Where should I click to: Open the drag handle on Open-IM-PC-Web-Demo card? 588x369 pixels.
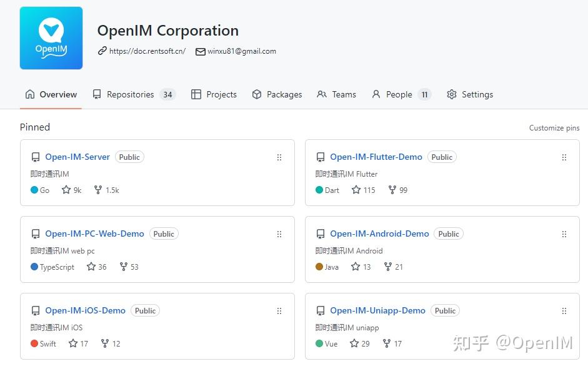279,234
